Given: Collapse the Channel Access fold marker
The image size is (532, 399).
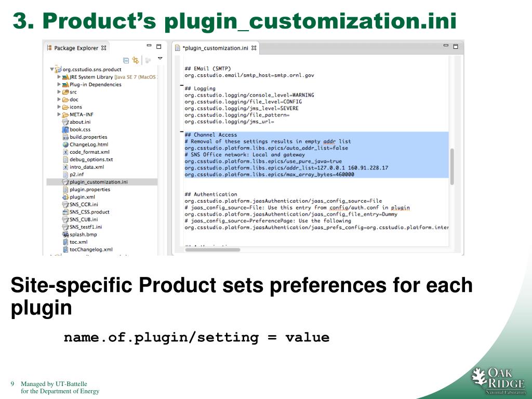Looking at the screenshot, I should point(181,131).
